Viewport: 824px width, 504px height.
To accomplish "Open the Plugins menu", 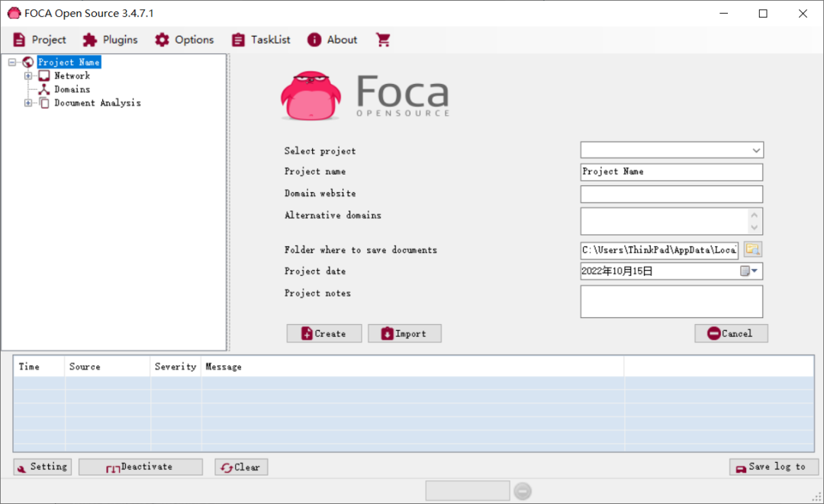I will coord(111,40).
